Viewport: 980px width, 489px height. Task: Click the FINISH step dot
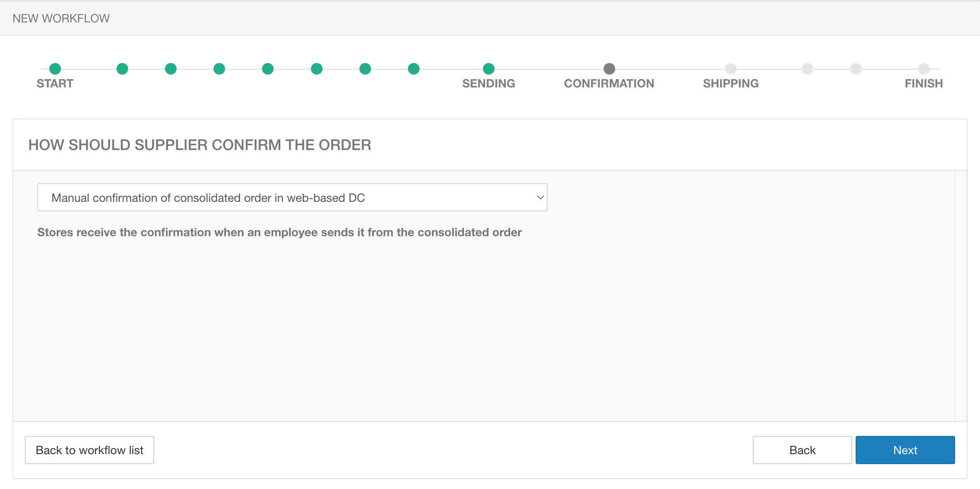point(924,69)
